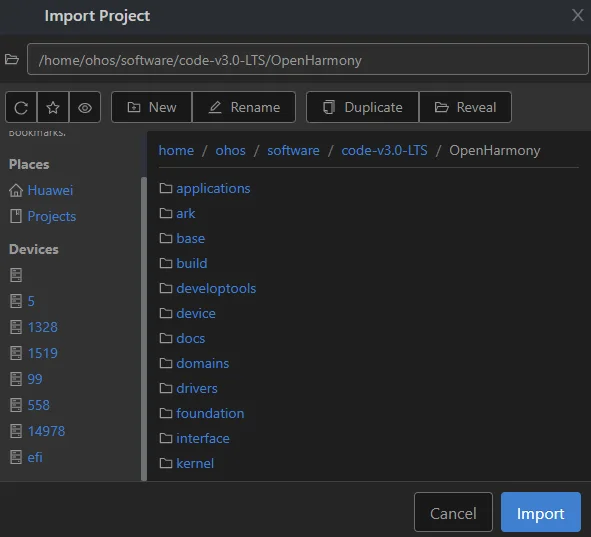Bookmark current folder with star icon
This screenshot has width=591, height=537.
(53, 107)
